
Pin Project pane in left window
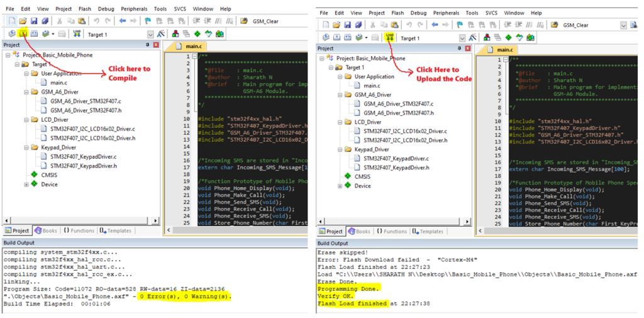[147, 45]
